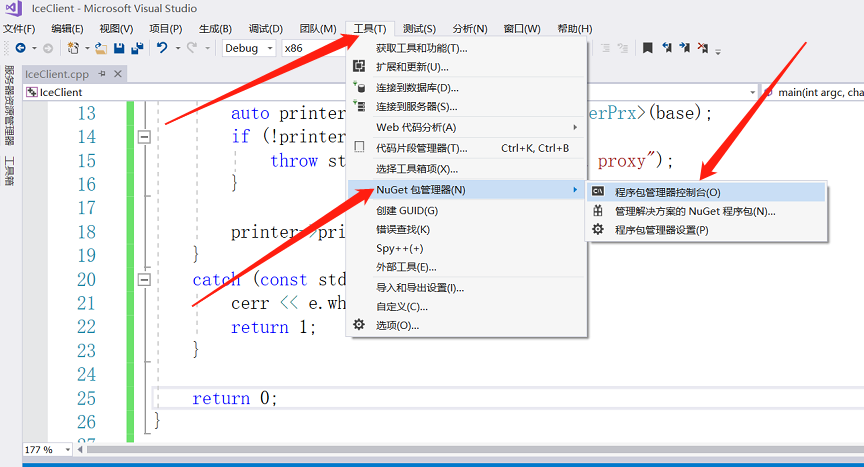Image resolution: width=864 pixels, height=467 pixels.
Task: Open the IceClient scope dropdown
Action: point(752,93)
